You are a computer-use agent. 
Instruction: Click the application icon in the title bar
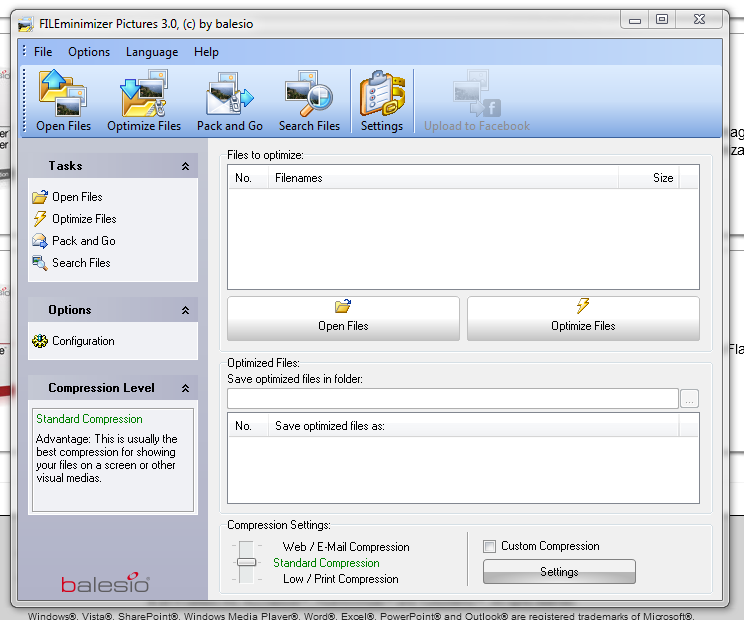click(26, 24)
